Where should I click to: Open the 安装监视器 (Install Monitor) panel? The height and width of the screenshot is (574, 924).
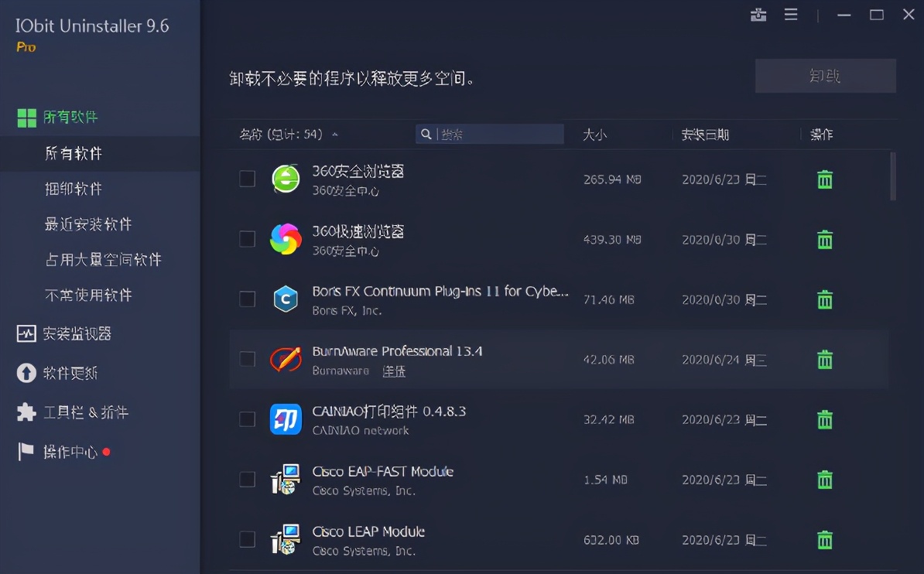tap(60, 334)
